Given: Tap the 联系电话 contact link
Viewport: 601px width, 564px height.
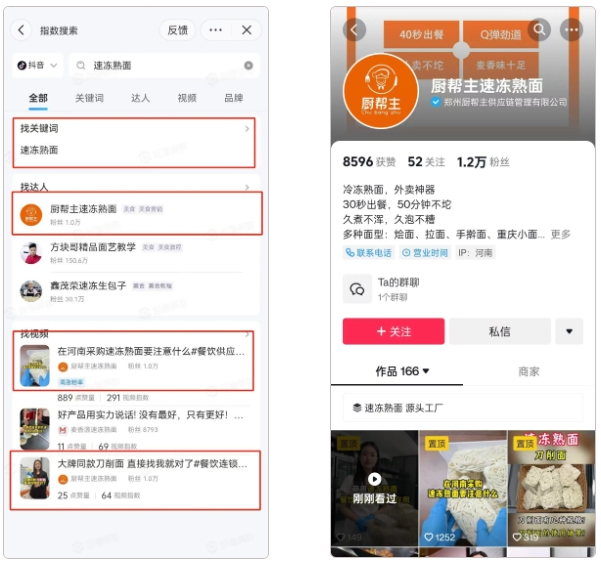Looking at the screenshot, I should pos(368,253).
